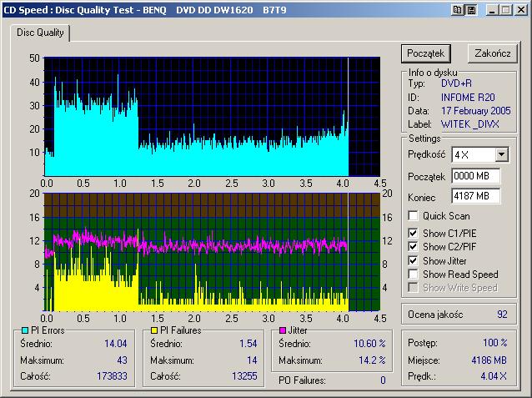Click the magenta Jitter legend swatch

[284, 331]
